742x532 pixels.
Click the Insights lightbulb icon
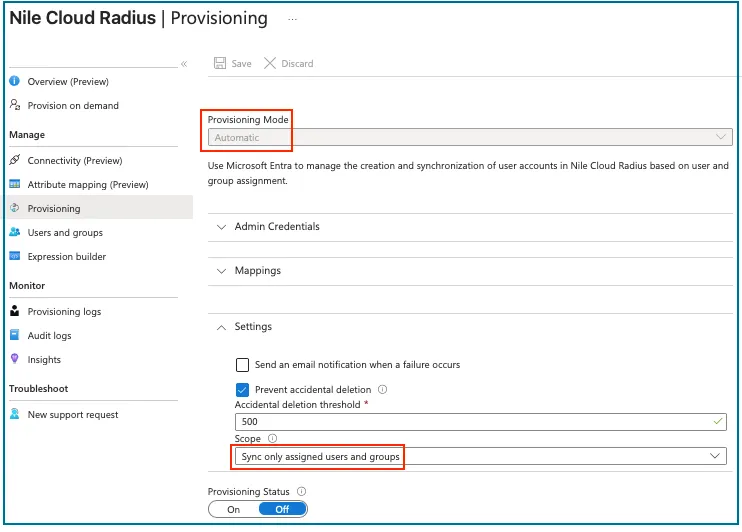[x=15, y=359]
